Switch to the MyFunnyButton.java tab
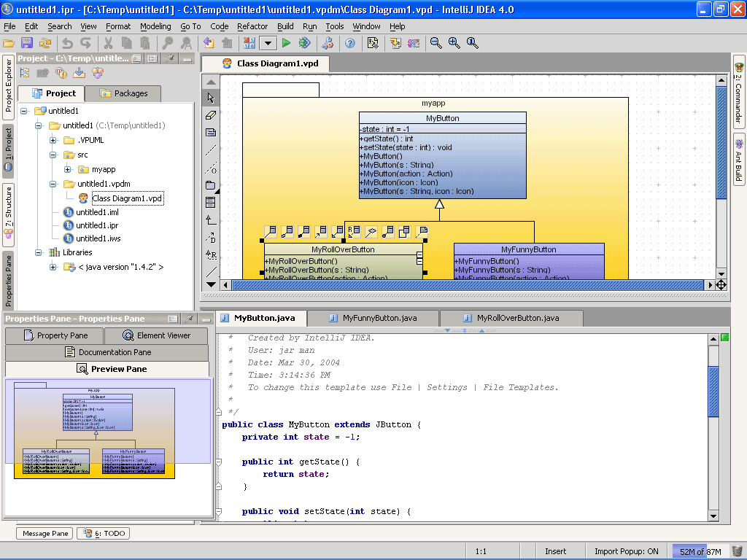The width and height of the screenshot is (747, 560). tap(380, 318)
